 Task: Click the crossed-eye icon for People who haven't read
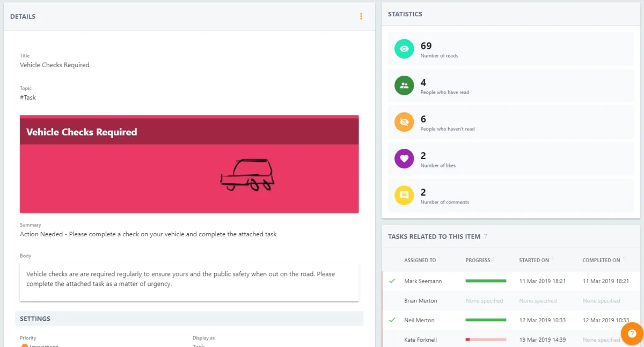pyautogui.click(x=404, y=122)
